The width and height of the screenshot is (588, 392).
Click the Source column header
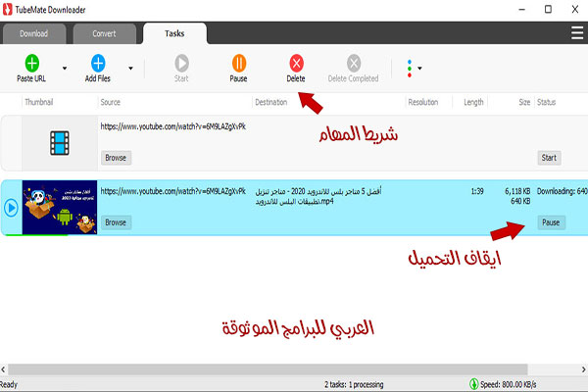(x=110, y=102)
